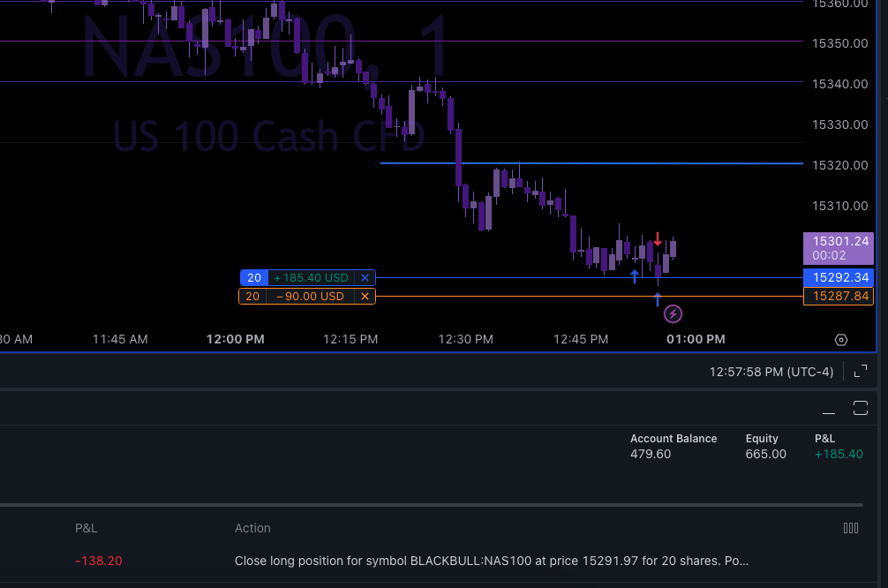Image resolution: width=888 pixels, height=588 pixels.
Task: Minimize the trading panel
Action: click(x=829, y=411)
